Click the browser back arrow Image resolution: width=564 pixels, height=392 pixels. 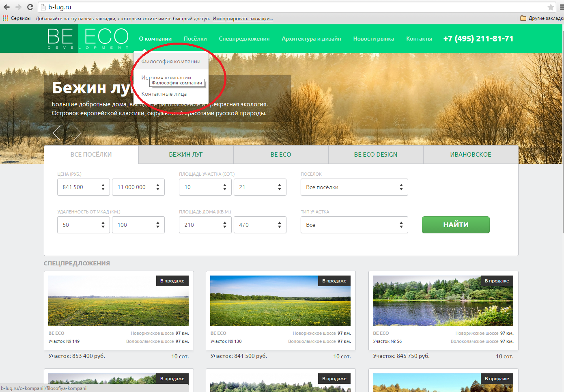coord(6,7)
